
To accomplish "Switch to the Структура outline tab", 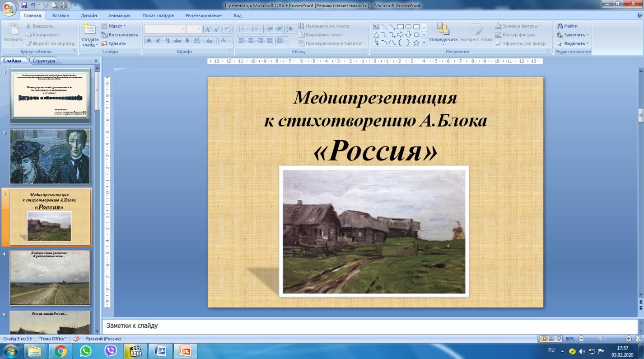I will click(44, 61).
